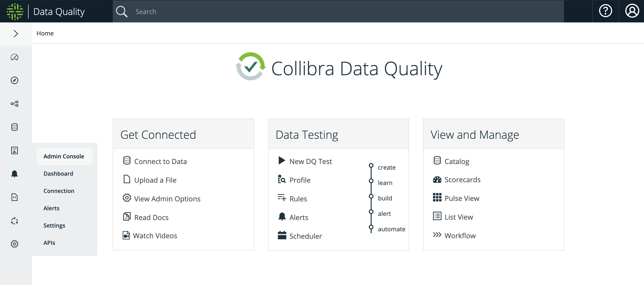Click the View Admin Options gear icon

click(x=127, y=198)
